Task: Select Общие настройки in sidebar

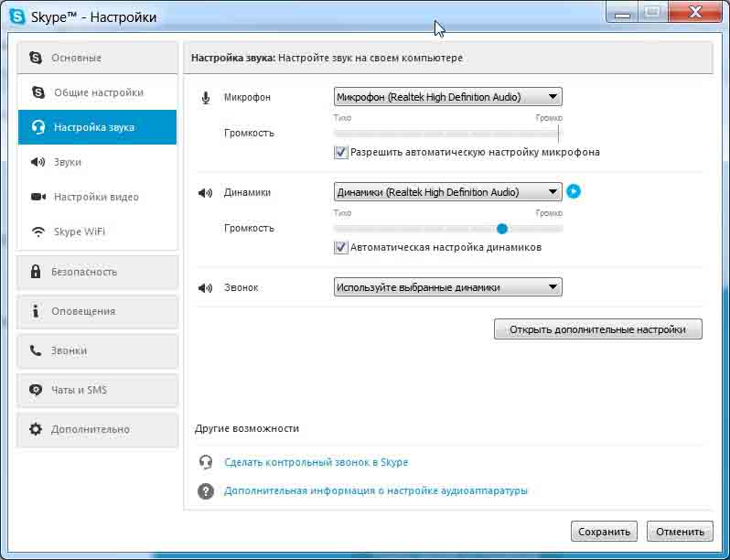Action: point(97,92)
